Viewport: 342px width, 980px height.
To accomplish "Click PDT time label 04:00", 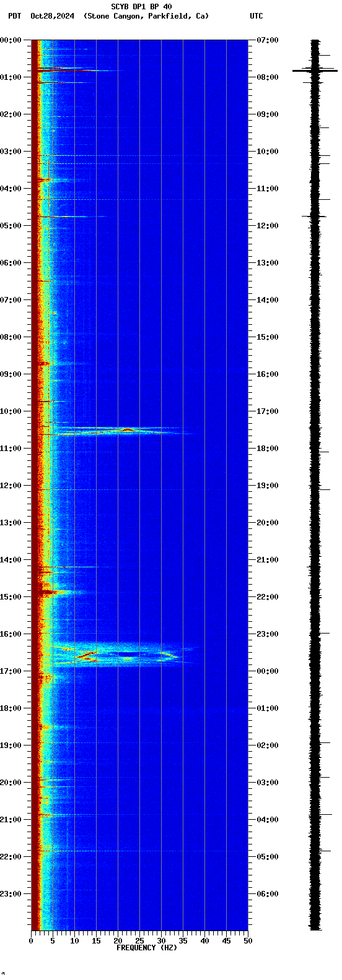I will (x=10, y=189).
